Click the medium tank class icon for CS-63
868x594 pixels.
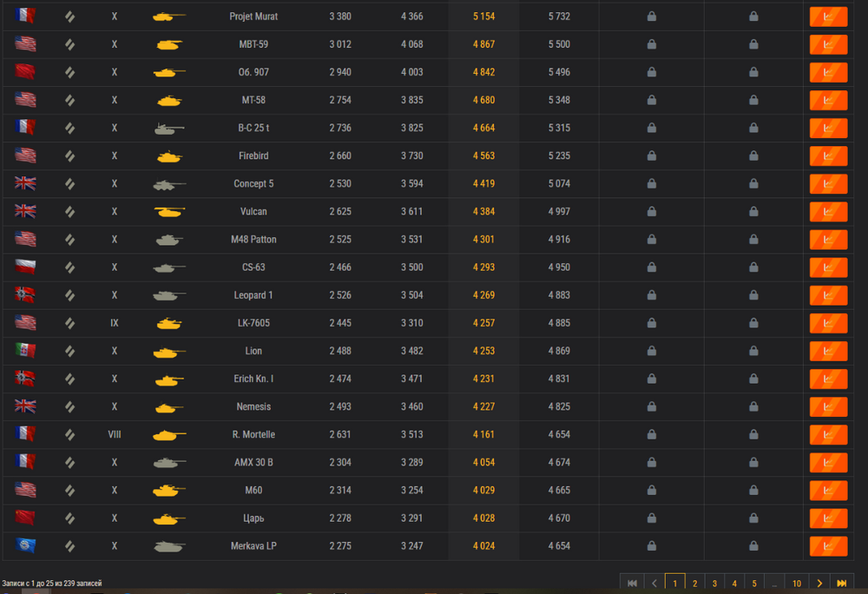pos(69,267)
